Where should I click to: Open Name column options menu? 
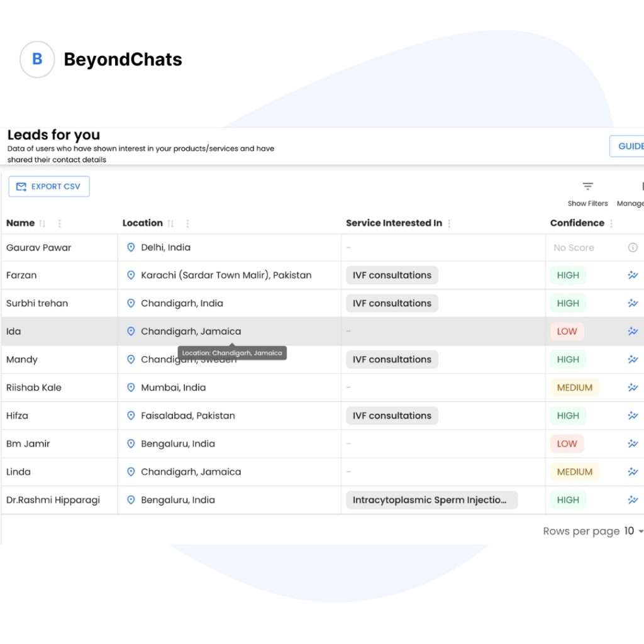(60, 223)
